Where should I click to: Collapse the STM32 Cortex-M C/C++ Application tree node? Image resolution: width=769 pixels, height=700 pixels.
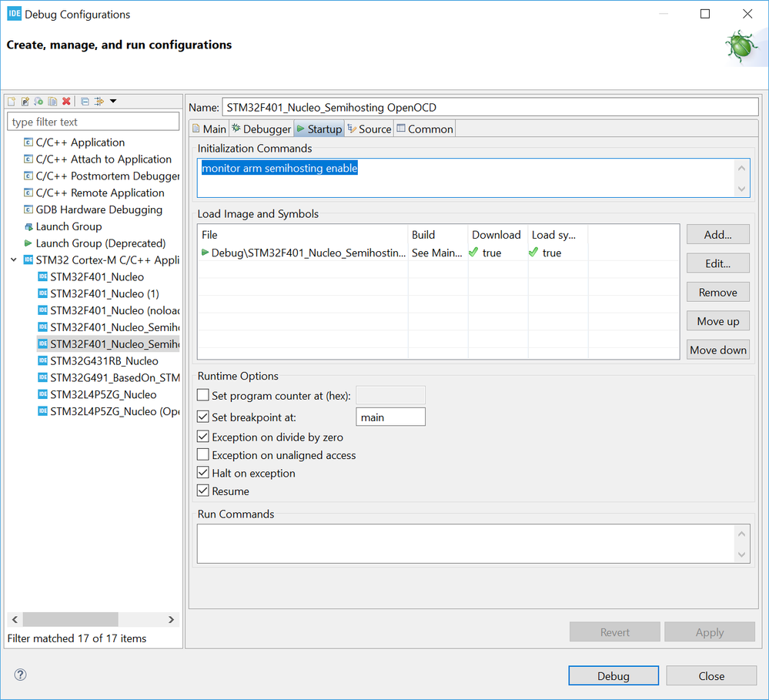click(14, 260)
